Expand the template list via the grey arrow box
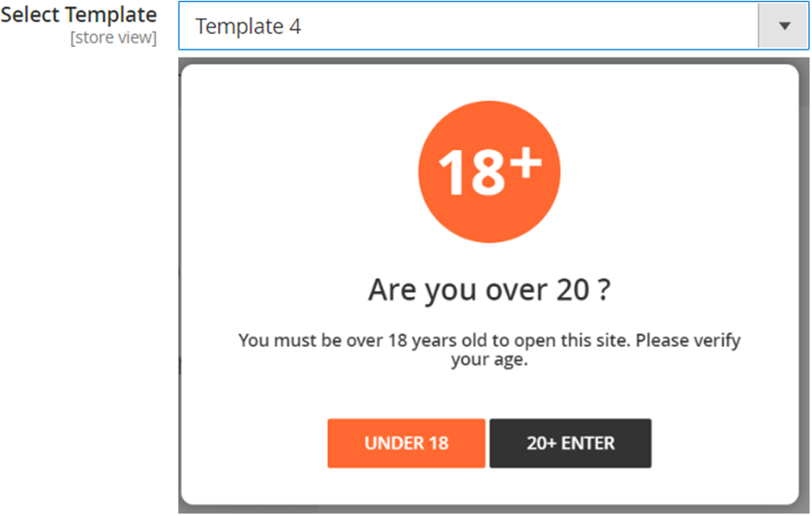Viewport: 812px width, 516px height. point(783,26)
